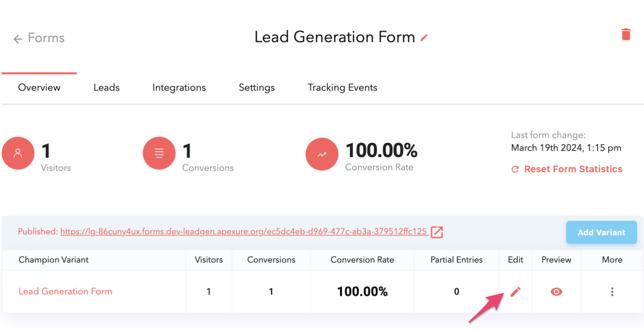The height and width of the screenshot is (329, 644).
Task: Click the Visitors person icon
Action: click(18, 153)
